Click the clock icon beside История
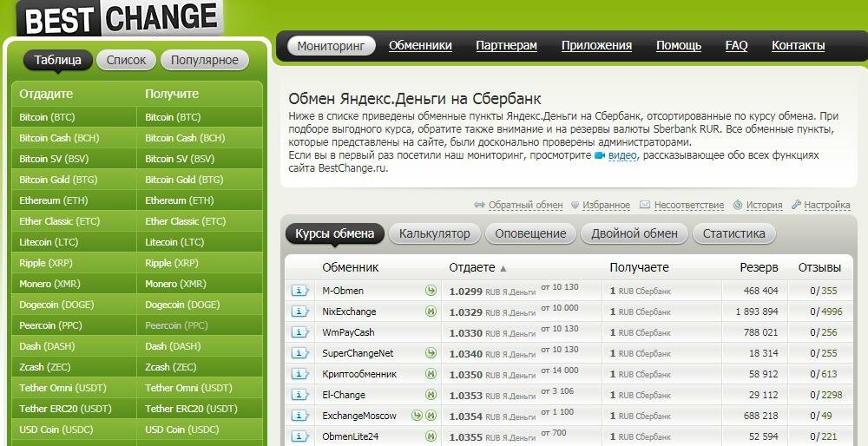 click(x=737, y=205)
